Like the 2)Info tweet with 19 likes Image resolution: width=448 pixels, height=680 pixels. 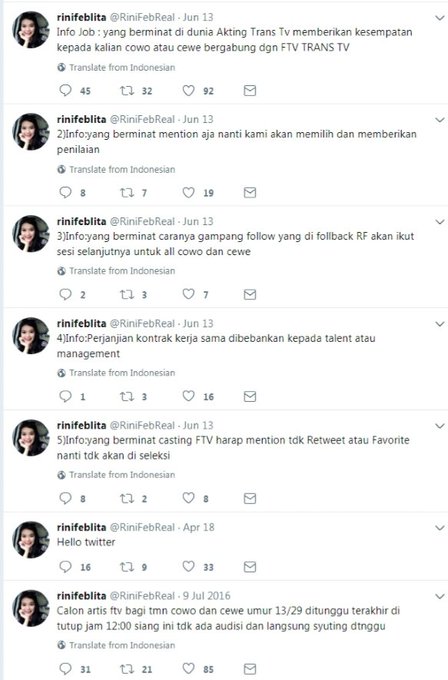click(188, 192)
